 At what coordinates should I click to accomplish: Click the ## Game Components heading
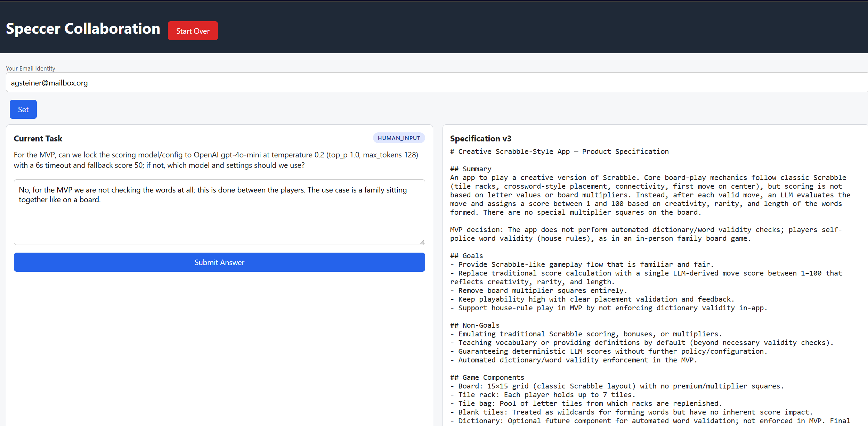point(487,377)
